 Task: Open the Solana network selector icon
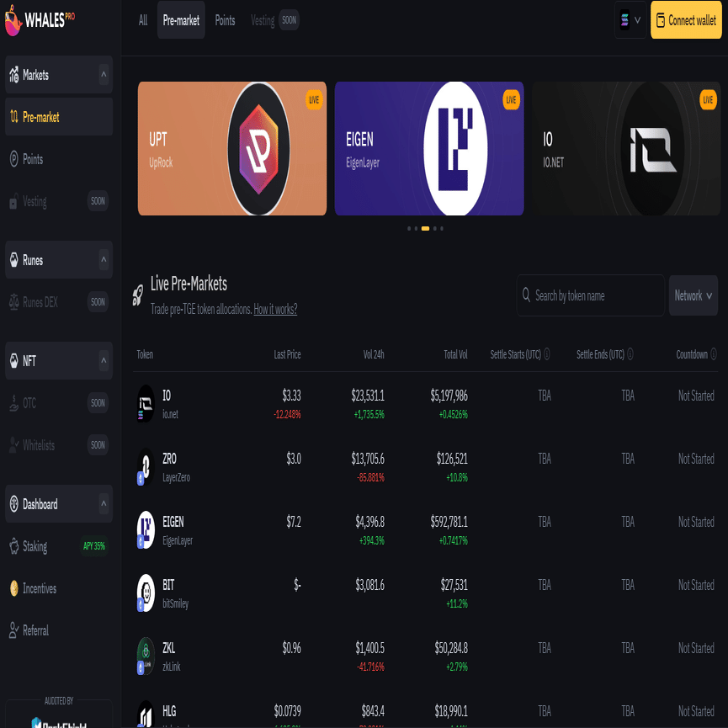[630, 20]
